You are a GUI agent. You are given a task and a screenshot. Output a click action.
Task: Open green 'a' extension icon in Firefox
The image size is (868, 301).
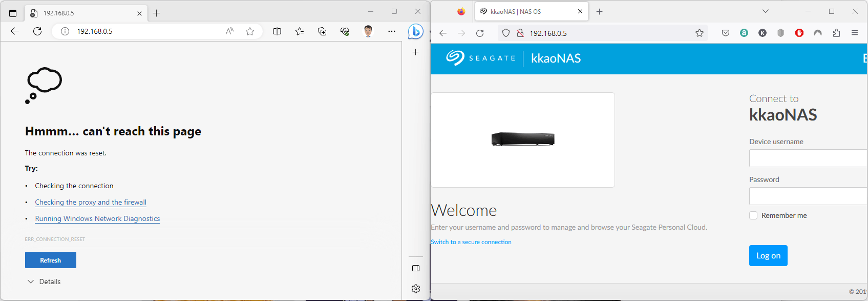pos(744,33)
